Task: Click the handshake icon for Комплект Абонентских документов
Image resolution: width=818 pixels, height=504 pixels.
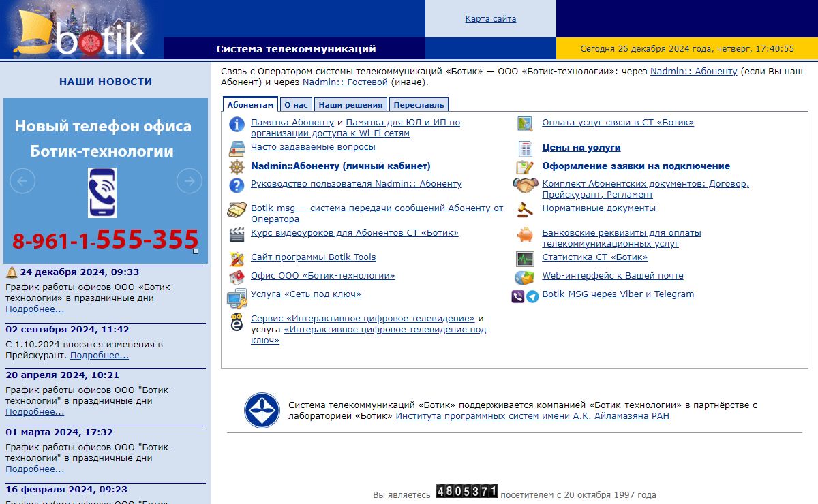Action: [526, 185]
